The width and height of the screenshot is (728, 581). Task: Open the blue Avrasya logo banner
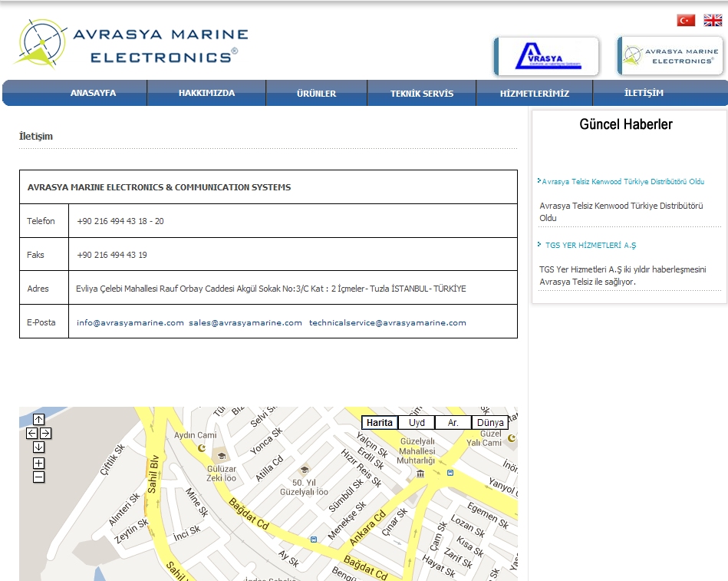[x=546, y=56]
